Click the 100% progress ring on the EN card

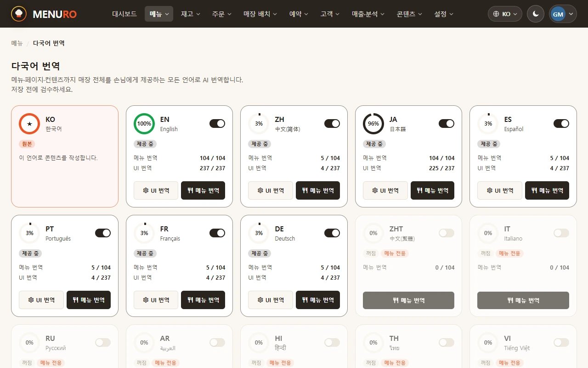coord(144,124)
